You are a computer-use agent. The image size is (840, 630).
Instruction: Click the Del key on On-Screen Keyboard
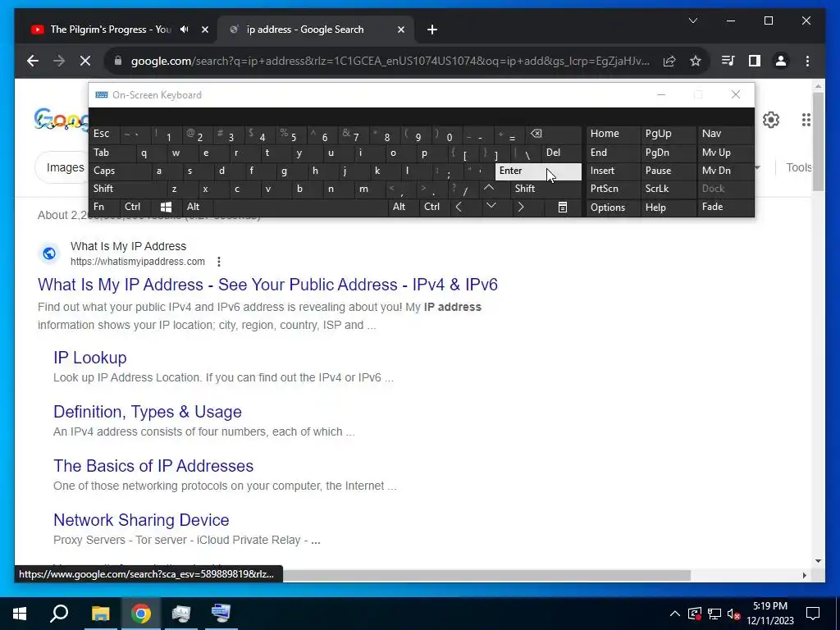561,153
